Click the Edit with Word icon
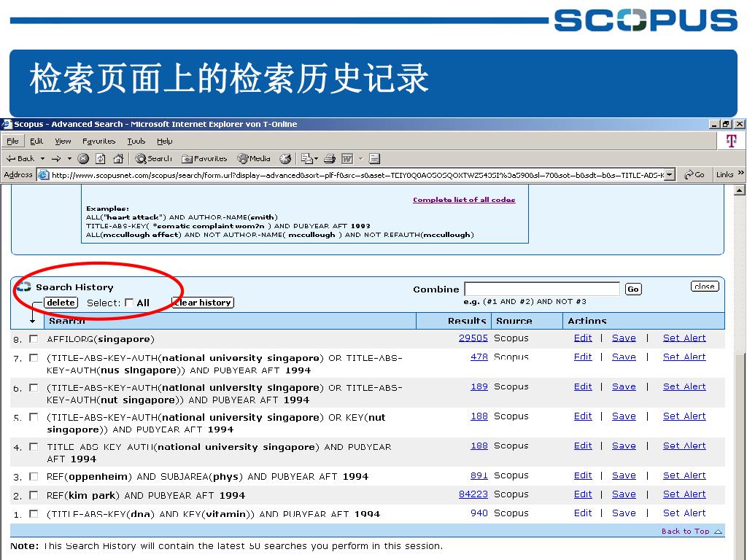Image resolution: width=747 pixels, height=560 pixels. click(x=348, y=158)
